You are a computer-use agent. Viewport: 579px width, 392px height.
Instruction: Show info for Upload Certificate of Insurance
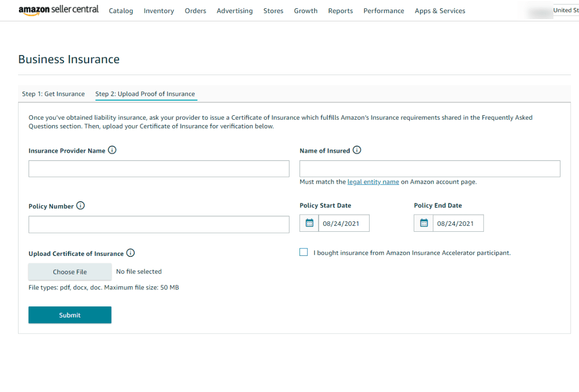130,253
